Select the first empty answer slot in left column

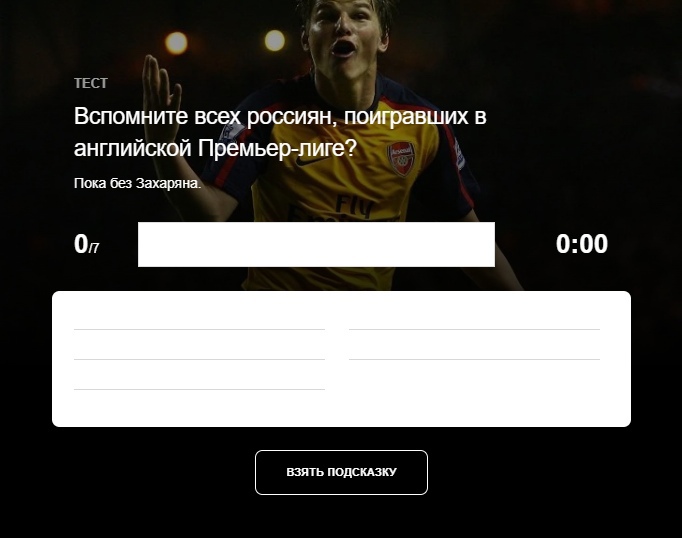click(199, 315)
